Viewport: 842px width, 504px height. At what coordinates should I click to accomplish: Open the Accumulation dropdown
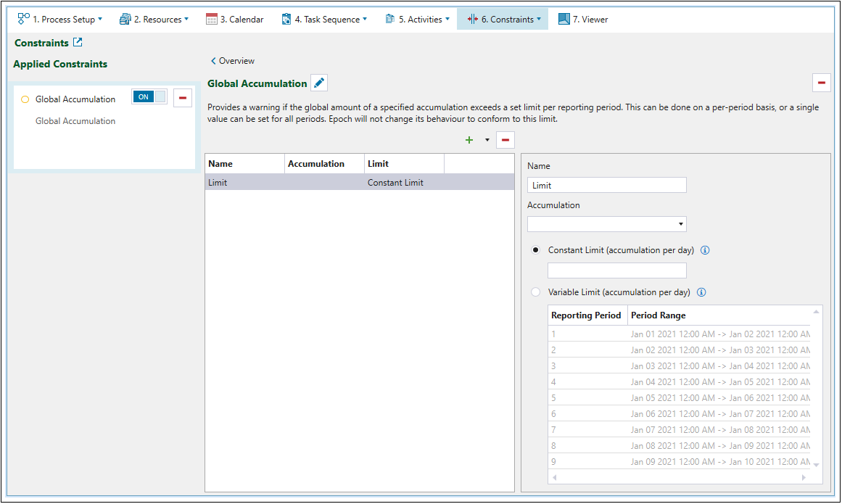point(606,224)
